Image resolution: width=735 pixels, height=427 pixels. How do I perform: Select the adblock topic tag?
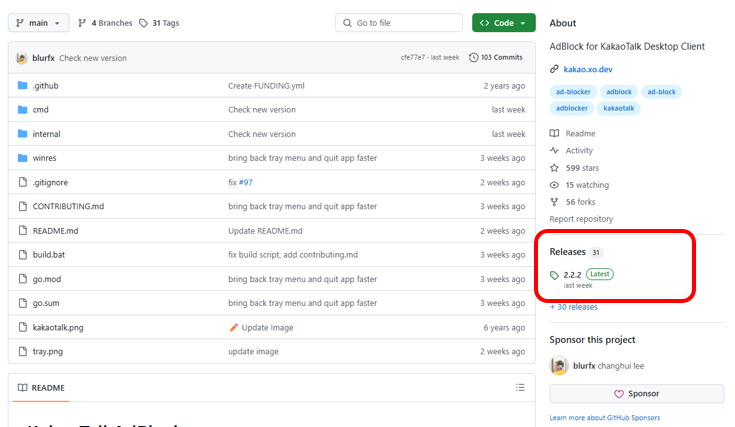[x=619, y=92]
